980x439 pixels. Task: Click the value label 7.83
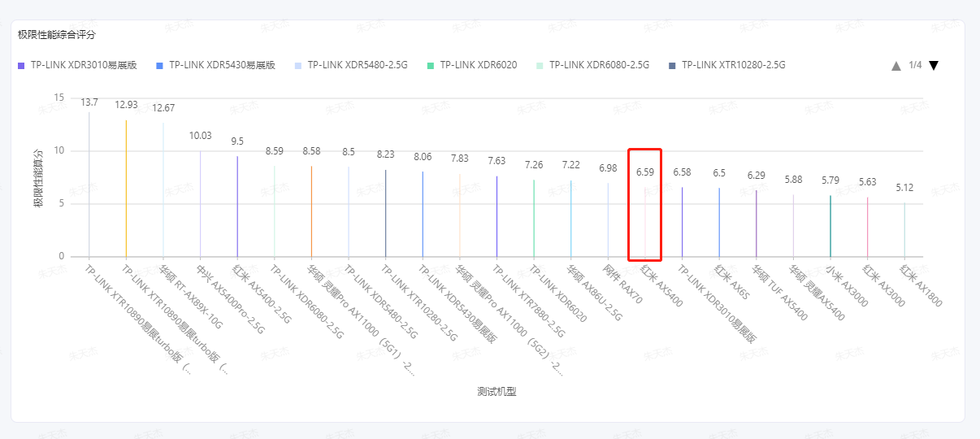pyautogui.click(x=460, y=159)
